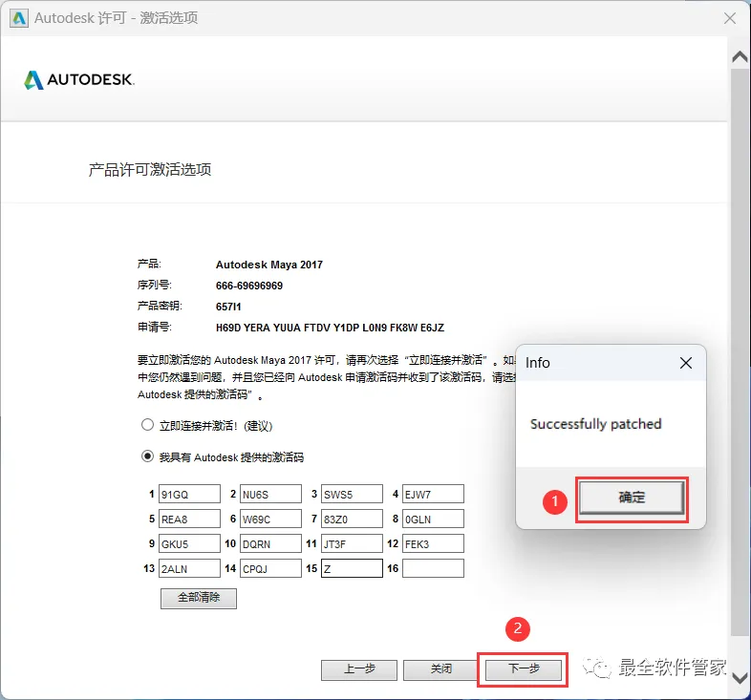The width and height of the screenshot is (751, 700).
Task: Click the empty activation code field 16
Action: pos(433,569)
